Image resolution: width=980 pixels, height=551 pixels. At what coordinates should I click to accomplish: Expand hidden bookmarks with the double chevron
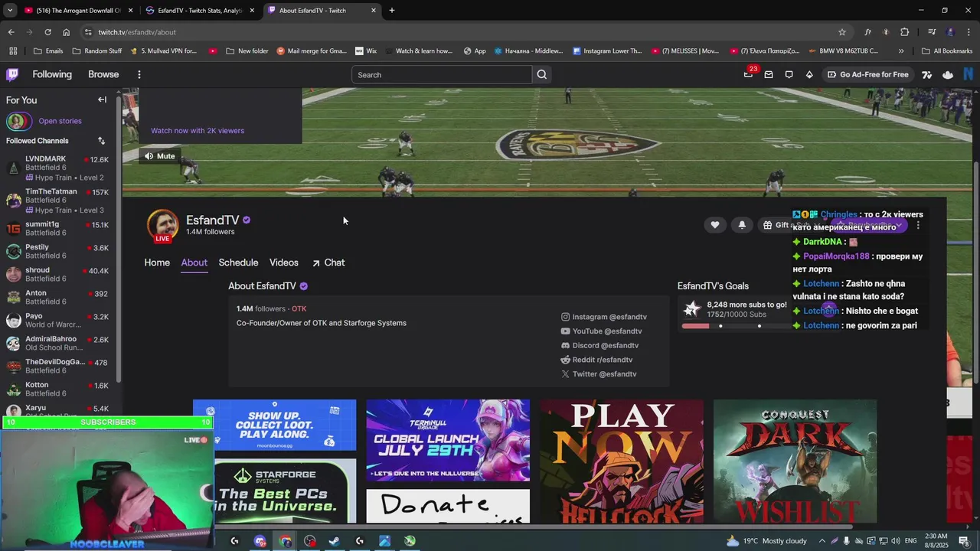pos(900,51)
